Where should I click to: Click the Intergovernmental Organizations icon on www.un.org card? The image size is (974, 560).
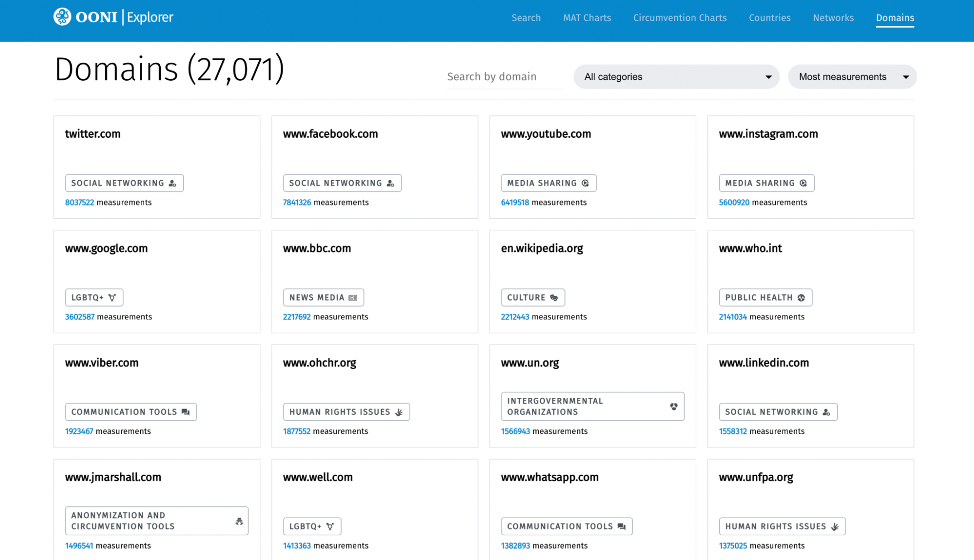pyautogui.click(x=673, y=406)
